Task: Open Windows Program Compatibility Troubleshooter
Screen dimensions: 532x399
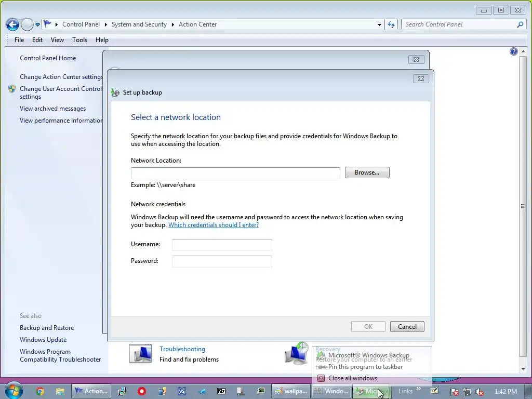Action: click(60, 355)
